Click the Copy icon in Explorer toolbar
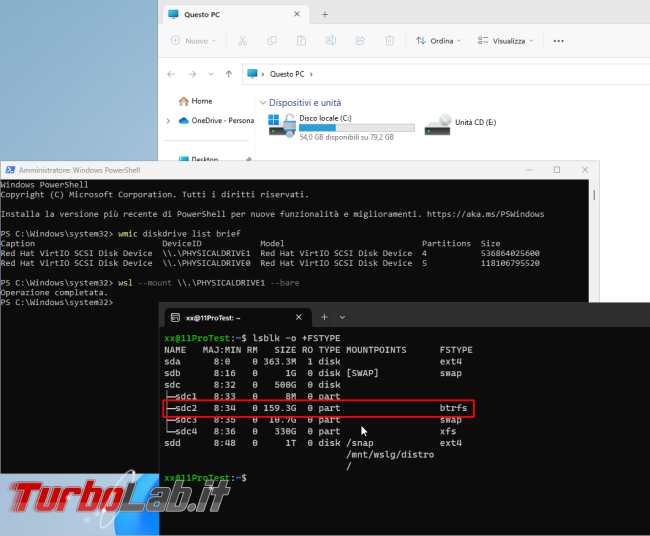 tap(272, 41)
